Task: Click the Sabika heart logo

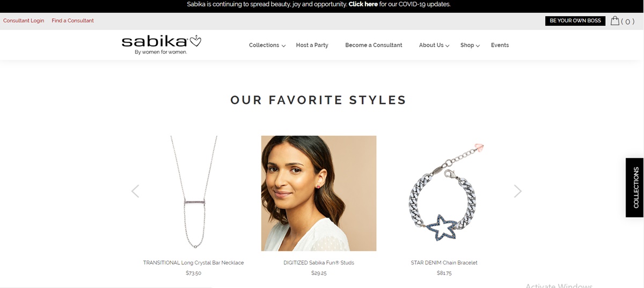Action: [x=161, y=45]
